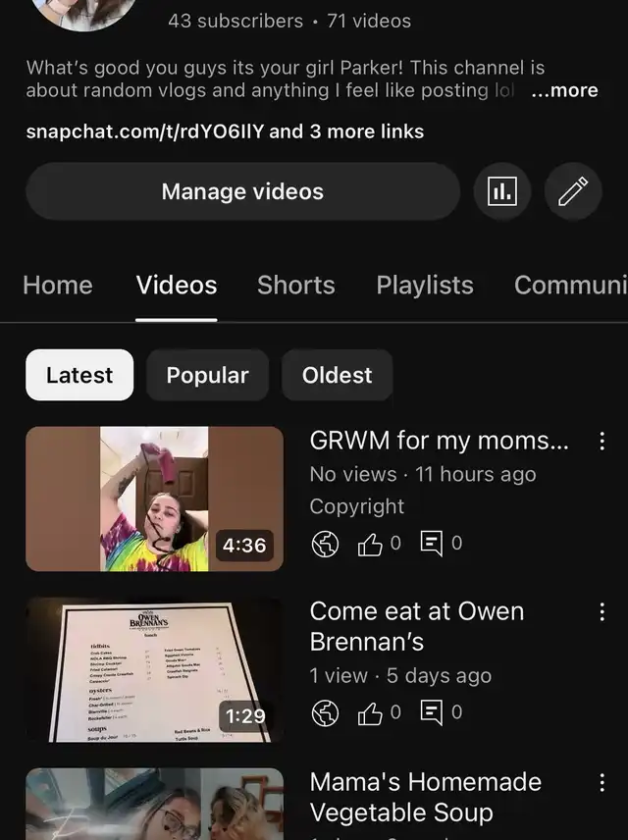Image resolution: width=628 pixels, height=840 pixels.
Task: Open channel analytics bar chart icon
Action: click(502, 191)
